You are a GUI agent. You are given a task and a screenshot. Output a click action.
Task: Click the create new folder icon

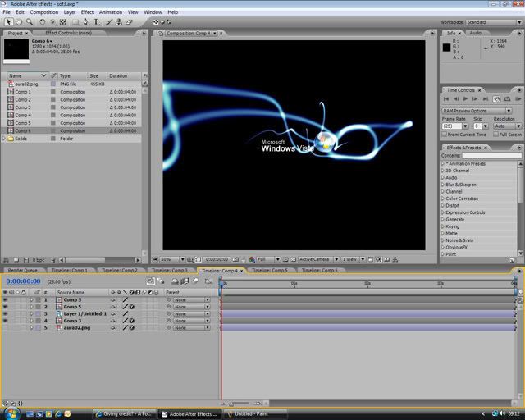point(16,260)
